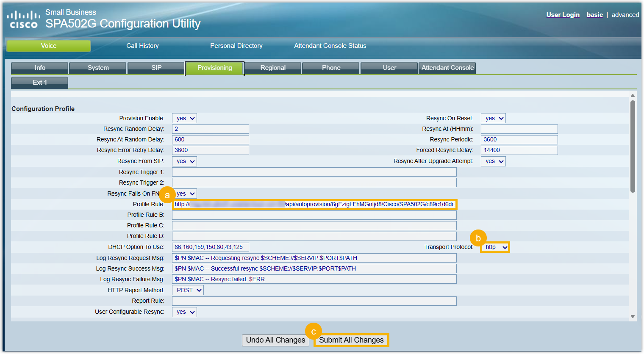Click the Log Resync Request Msg field
The width and height of the screenshot is (644, 354).
click(314, 258)
